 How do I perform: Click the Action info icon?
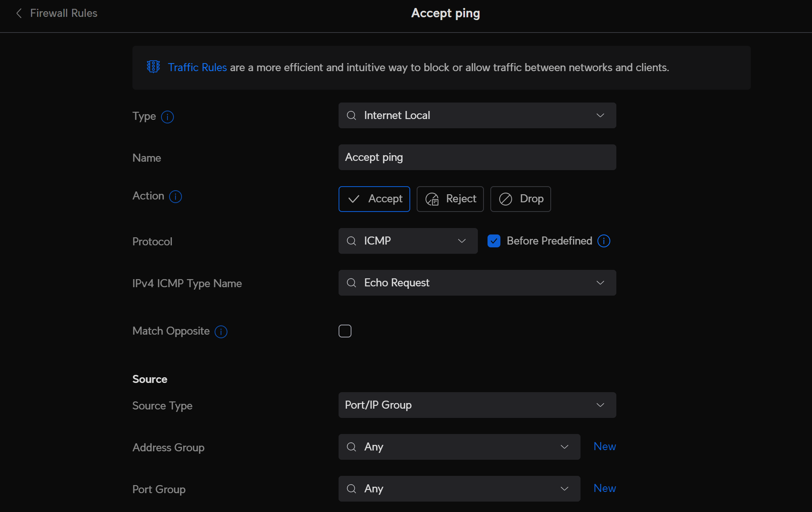[175, 196]
